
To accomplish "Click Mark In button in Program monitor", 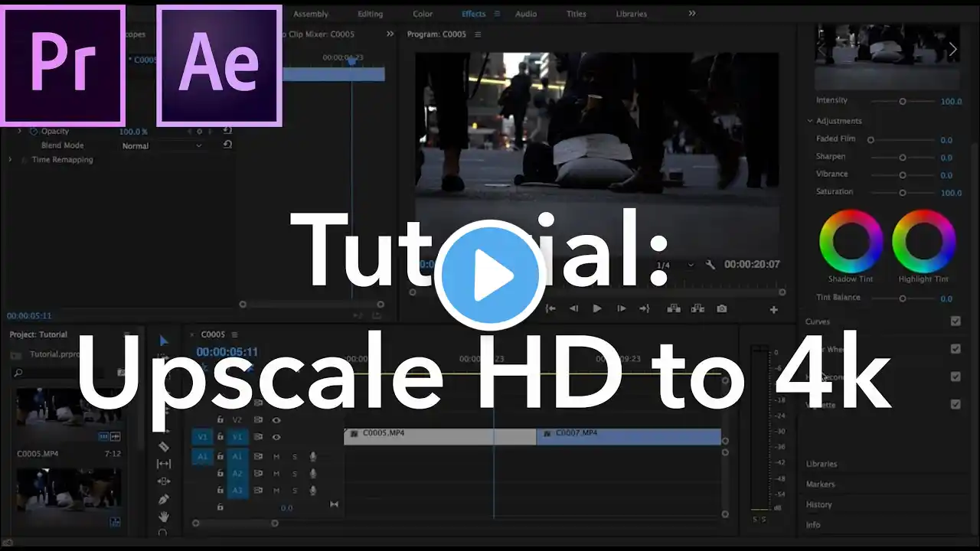I will pyautogui.click(x=550, y=308).
